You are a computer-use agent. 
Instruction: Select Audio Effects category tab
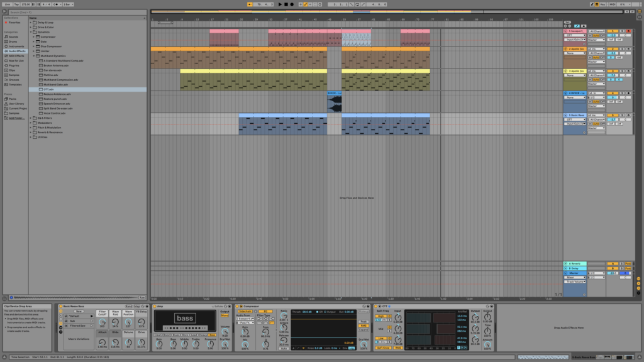click(16, 50)
